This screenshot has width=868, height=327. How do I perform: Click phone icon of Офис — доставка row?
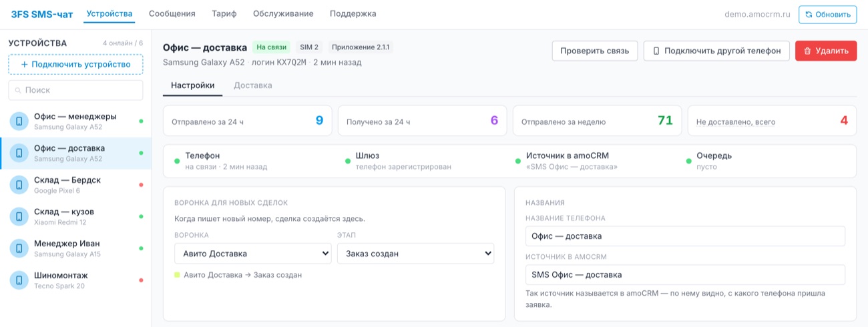click(19, 153)
